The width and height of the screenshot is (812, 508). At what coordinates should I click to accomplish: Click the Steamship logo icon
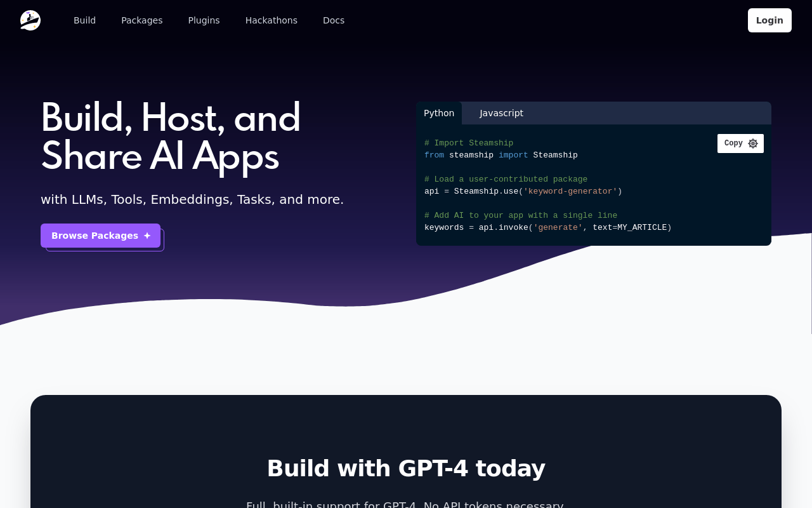(30, 20)
